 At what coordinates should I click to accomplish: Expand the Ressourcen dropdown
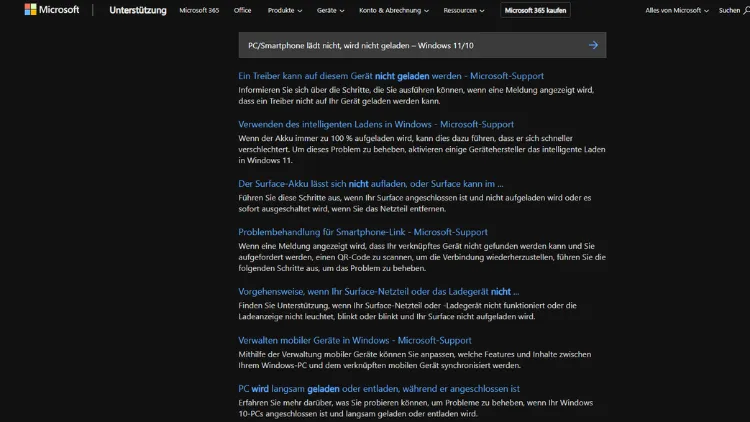(463, 10)
